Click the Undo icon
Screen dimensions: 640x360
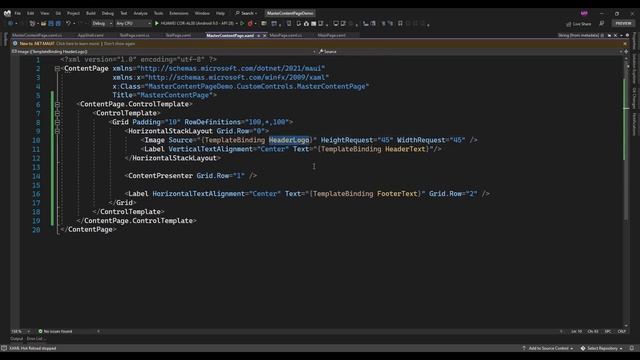(68, 24)
